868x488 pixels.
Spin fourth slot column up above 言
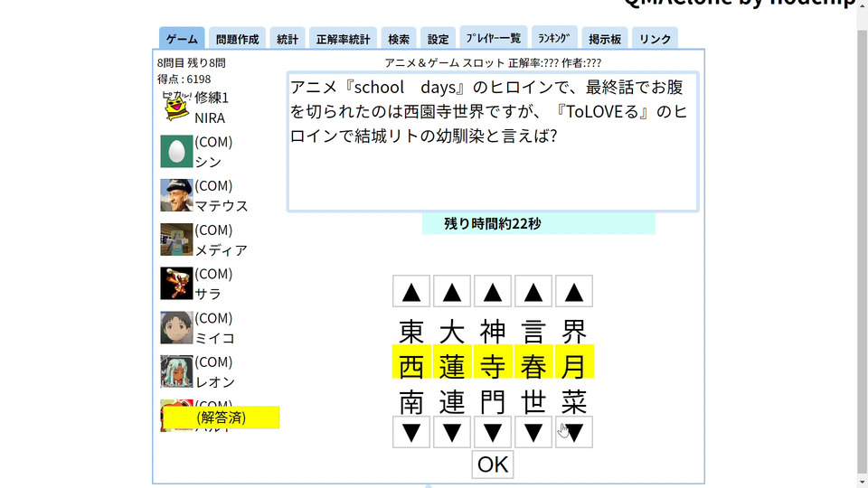coord(533,291)
